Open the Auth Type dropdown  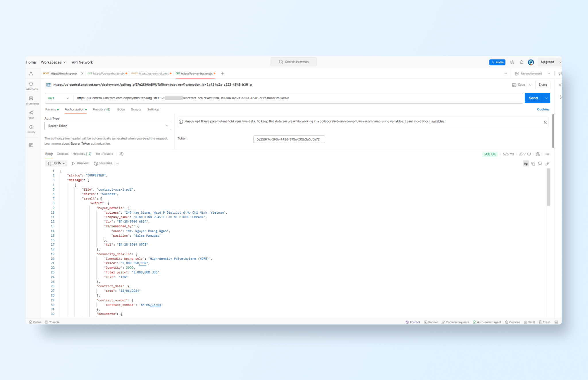pyautogui.click(x=107, y=126)
